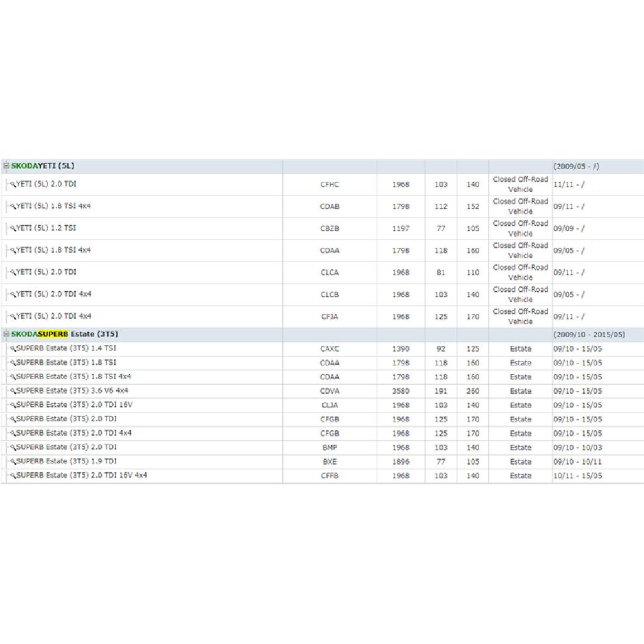This screenshot has width=644, height=644.
Task: Open SUPERB Estate (3T5) 3.6 V6 4x4 entry
Action: tap(72, 391)
